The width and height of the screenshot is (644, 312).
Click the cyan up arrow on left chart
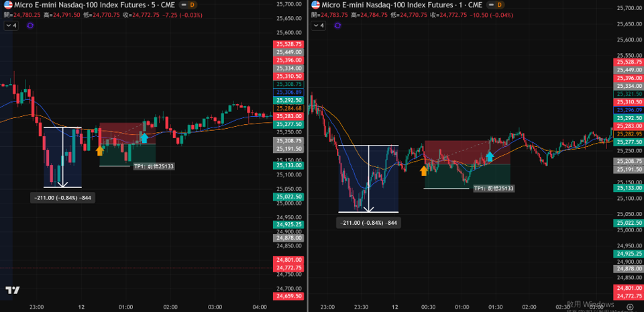point(144,138)
